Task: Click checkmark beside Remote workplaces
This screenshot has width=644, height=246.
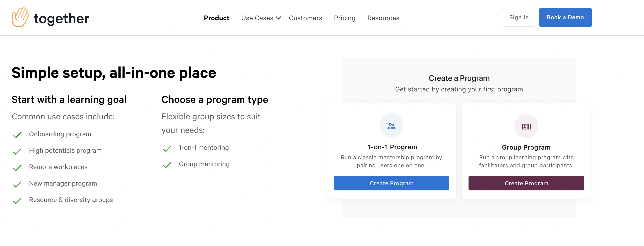Action: pyautogui.click(x=17, y=168)
